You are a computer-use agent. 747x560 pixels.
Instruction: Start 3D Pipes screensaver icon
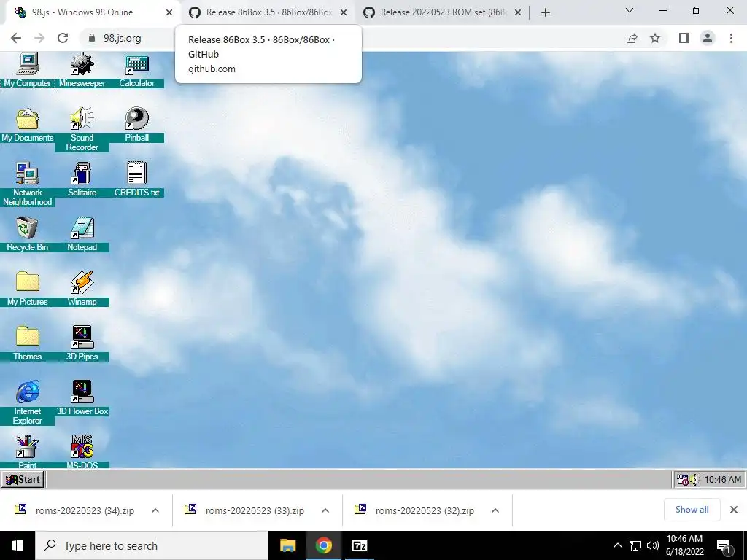tap(82, 344)
